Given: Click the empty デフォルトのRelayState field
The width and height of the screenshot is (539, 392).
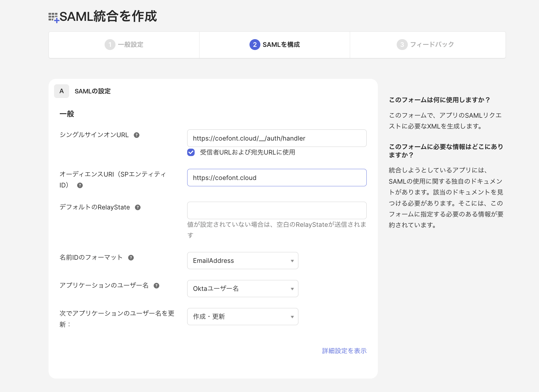Looking at the screenshot, I should click(277, 210).
